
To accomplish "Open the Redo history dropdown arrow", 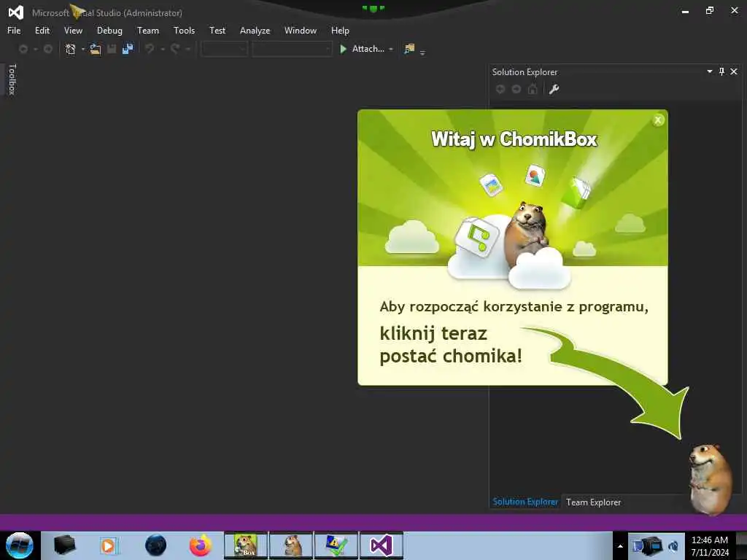I will point(187,49).
